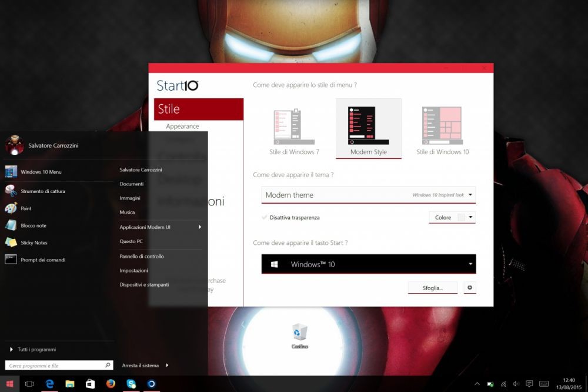Click the search magnifier icon in start menu

click(x=108, y=365)
